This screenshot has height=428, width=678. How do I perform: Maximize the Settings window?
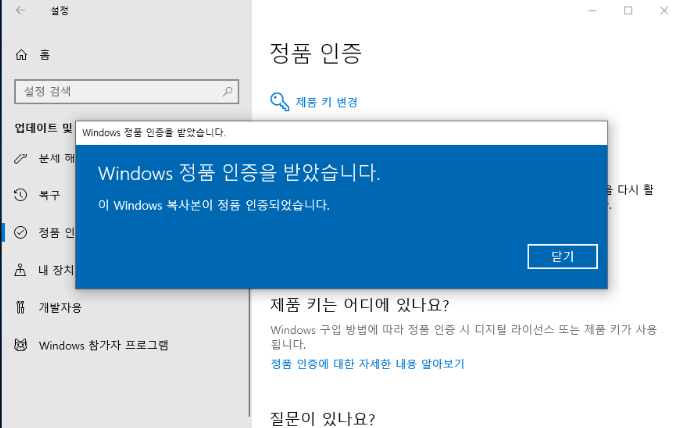pos(628,10)
